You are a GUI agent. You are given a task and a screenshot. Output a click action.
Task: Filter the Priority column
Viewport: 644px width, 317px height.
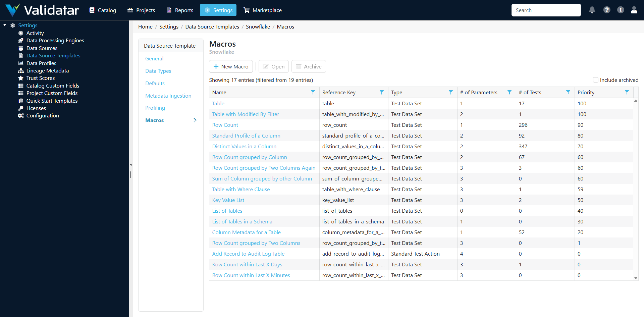(x=627, y=92)
